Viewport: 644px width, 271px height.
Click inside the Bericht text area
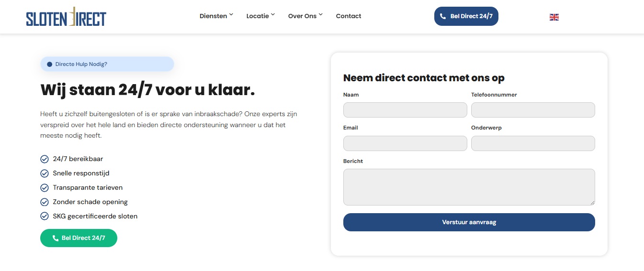pyautogui.click(x=469, y=187)
